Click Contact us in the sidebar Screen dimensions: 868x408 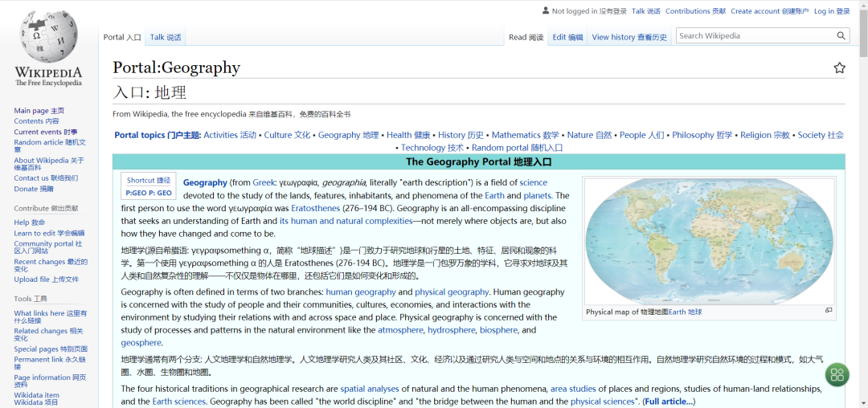[x=46, y=178]
